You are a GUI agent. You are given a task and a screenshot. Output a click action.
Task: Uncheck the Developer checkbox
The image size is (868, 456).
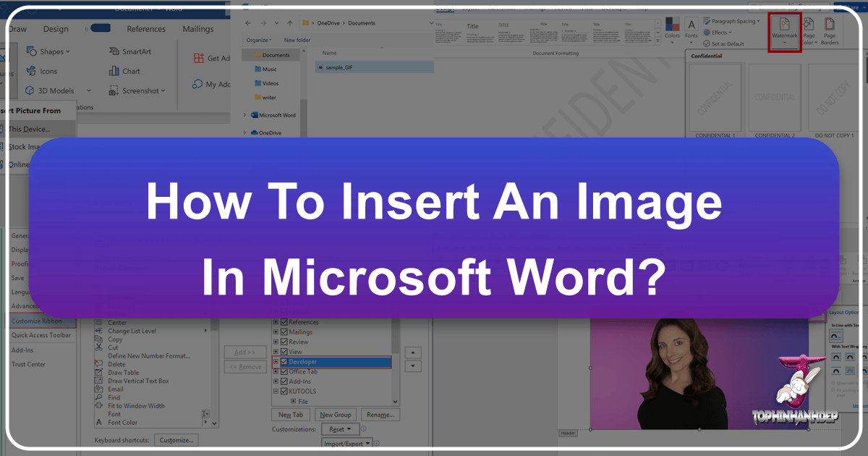point(284,361)
